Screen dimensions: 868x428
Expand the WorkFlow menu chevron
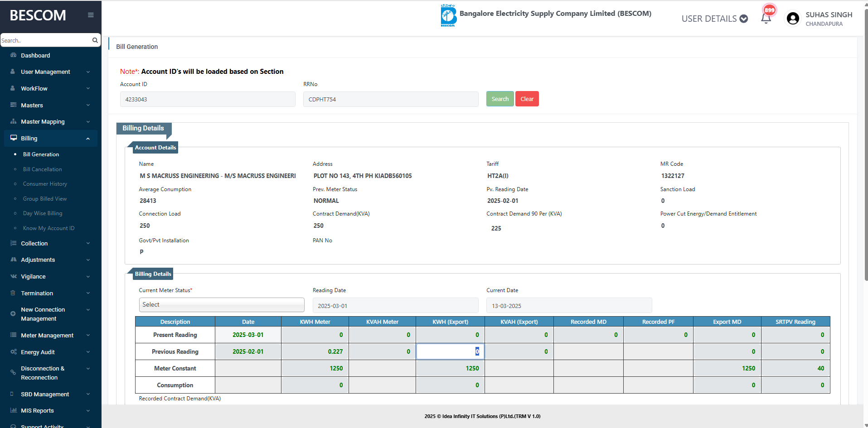(88, 88)
